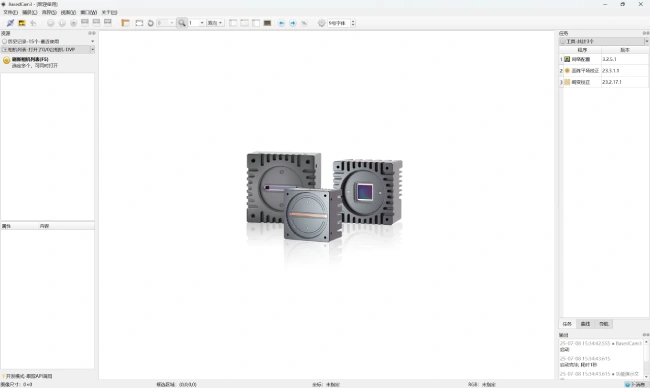Click the orange open-folder toolbar icon
This screenshot has width=650, height=388.
125,23
